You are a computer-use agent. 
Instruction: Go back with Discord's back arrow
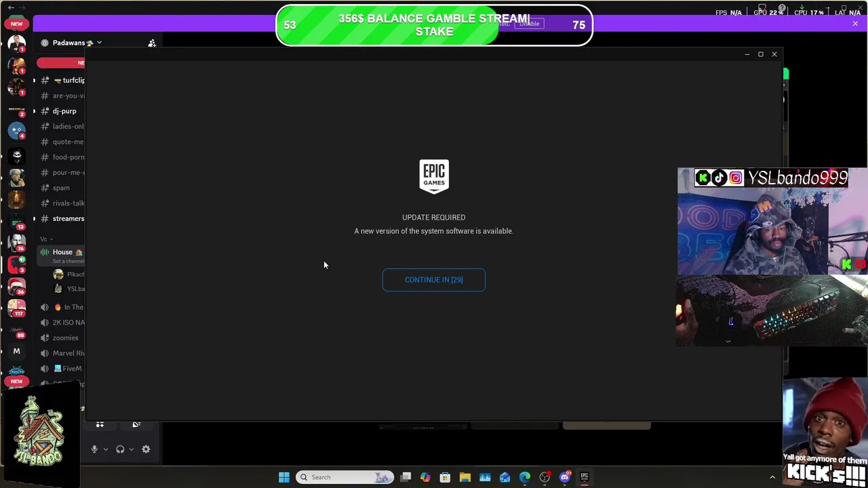tap(11, 7)
